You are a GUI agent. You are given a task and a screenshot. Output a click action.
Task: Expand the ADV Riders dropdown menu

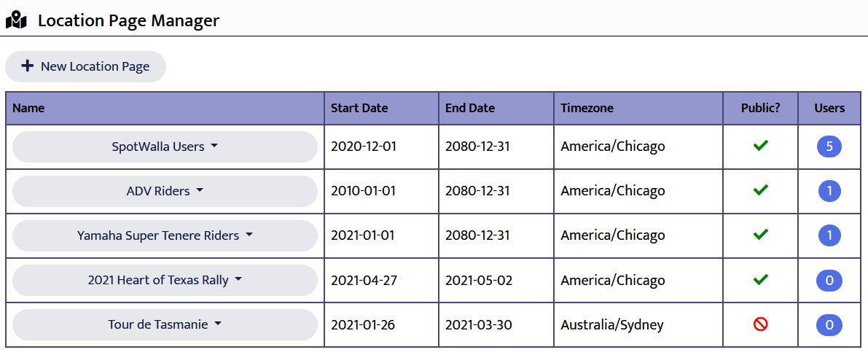[165, 191]
